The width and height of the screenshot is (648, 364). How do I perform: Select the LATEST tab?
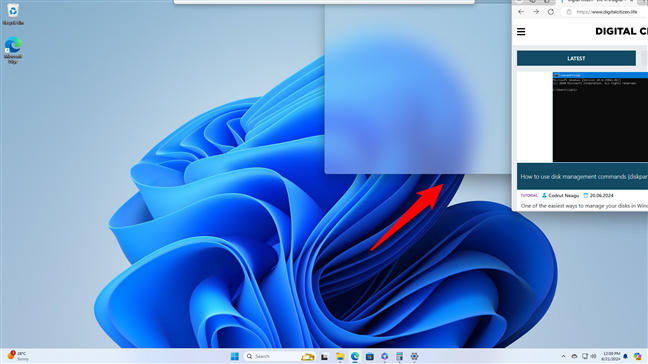click(576, 58)
